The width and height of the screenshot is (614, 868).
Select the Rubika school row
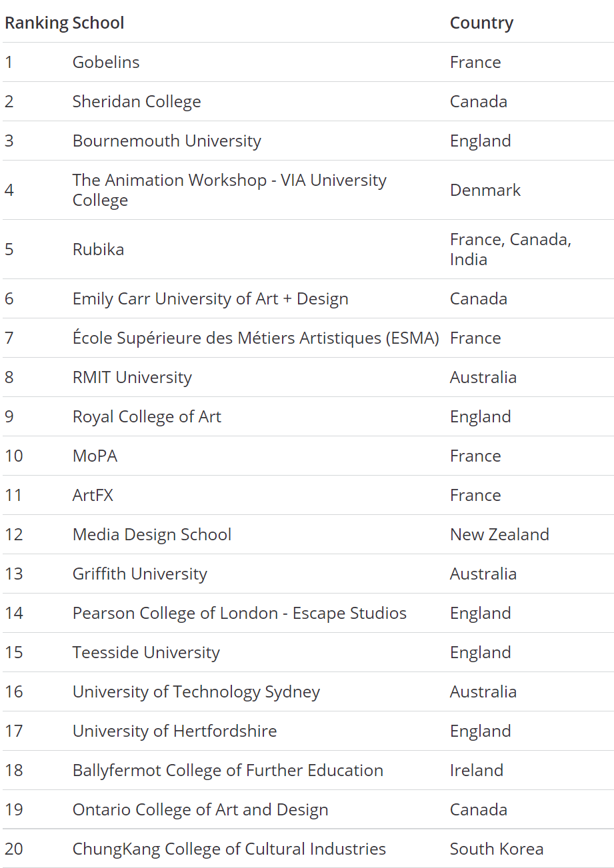pyautogui.click(x=98, y=249)
